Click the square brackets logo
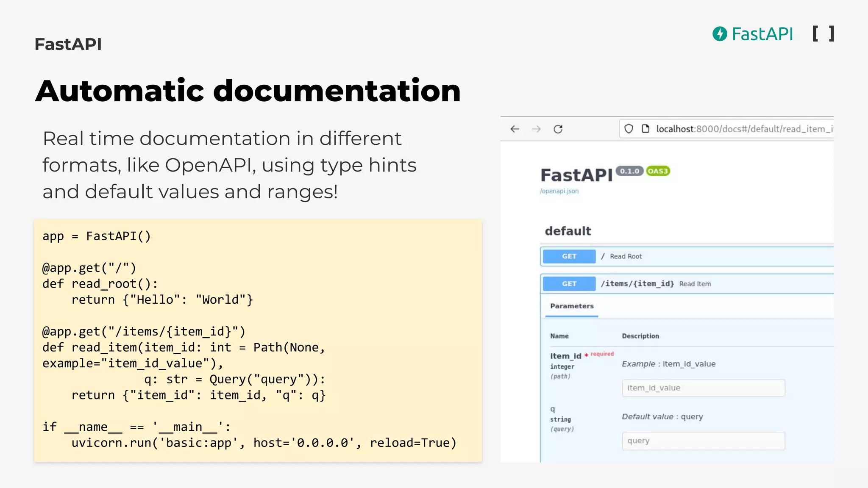 tap(823, 33)
